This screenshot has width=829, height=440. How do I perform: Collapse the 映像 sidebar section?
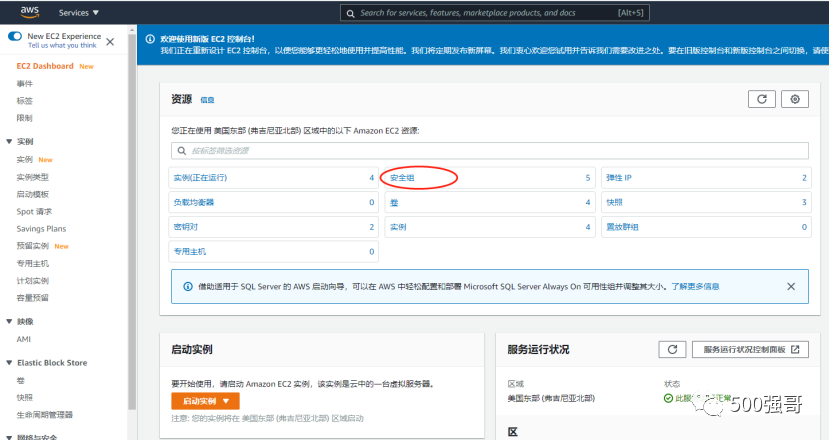pos(9,321)
